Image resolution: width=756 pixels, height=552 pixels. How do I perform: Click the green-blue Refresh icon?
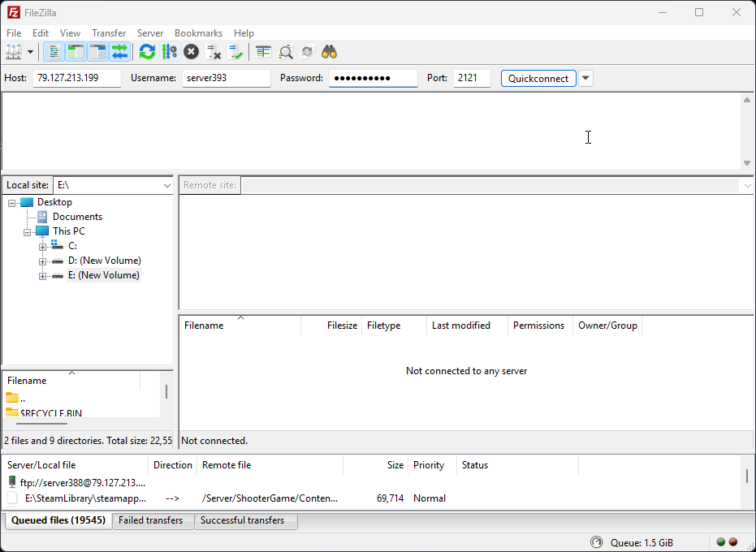147,52
